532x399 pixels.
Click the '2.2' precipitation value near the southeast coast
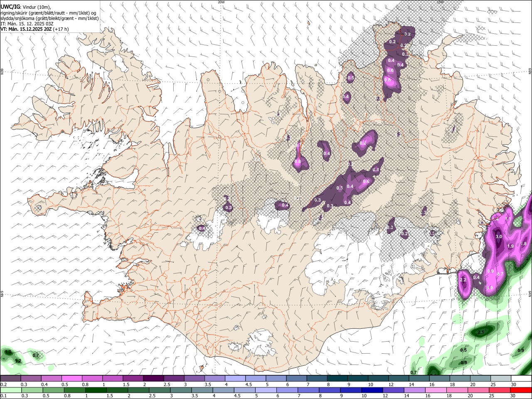(463, 280)
